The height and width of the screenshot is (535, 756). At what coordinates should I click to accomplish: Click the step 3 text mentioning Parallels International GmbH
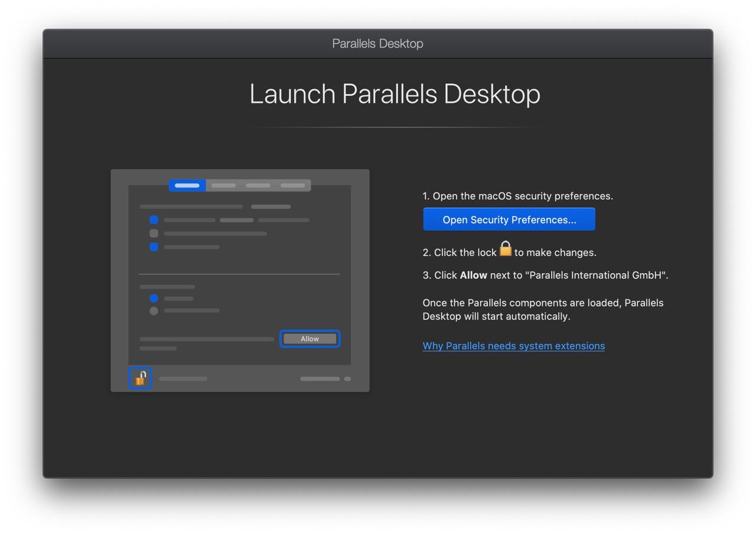[545, 275]
